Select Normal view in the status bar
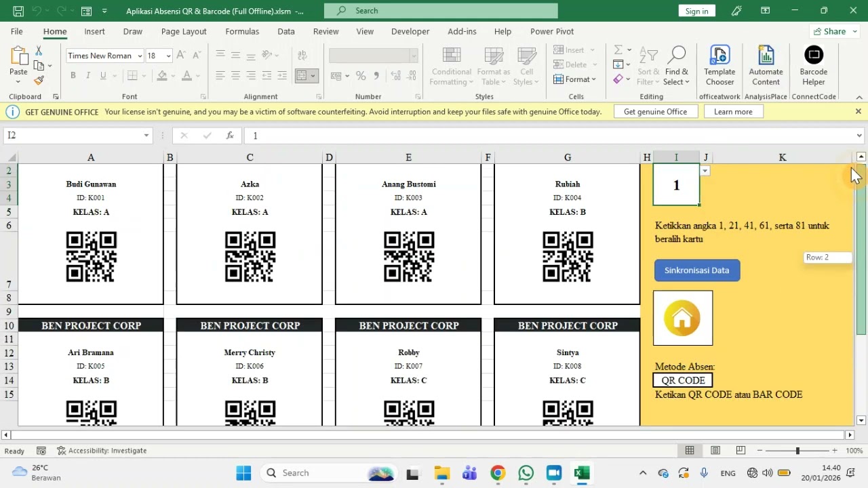This screenshot has width=868, height=488. click(x=690, y=451)
